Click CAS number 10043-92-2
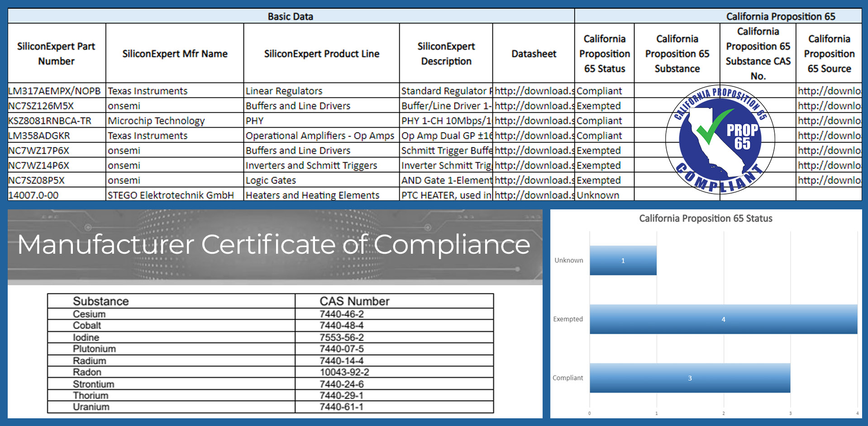Screen dimensions: 868x426 point(344,372)
